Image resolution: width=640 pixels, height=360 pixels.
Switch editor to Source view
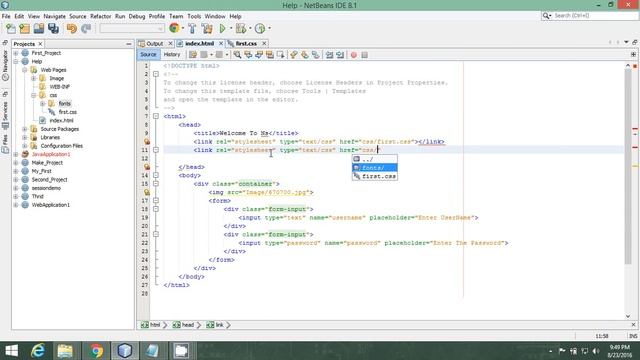click(x=148, y=55)
